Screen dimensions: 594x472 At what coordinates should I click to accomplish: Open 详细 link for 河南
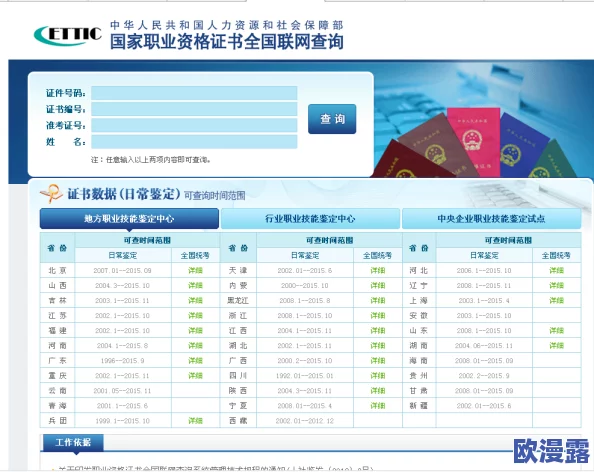195,345
